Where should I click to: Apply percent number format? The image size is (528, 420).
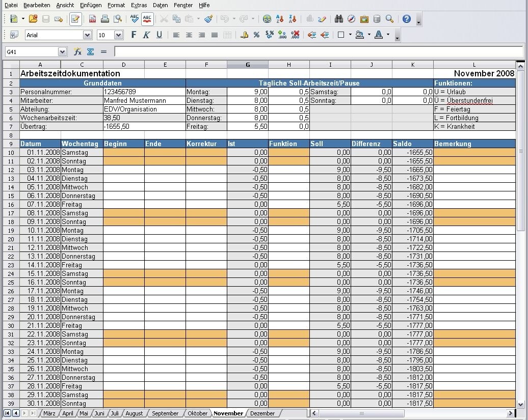pos(255,35)
